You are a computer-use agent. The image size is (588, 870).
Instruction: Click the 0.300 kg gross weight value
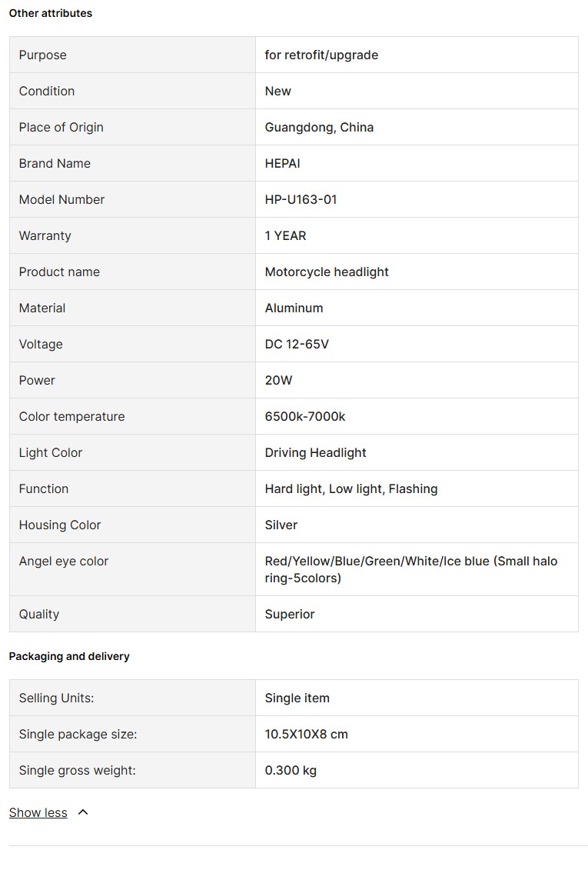coord(291,770)
